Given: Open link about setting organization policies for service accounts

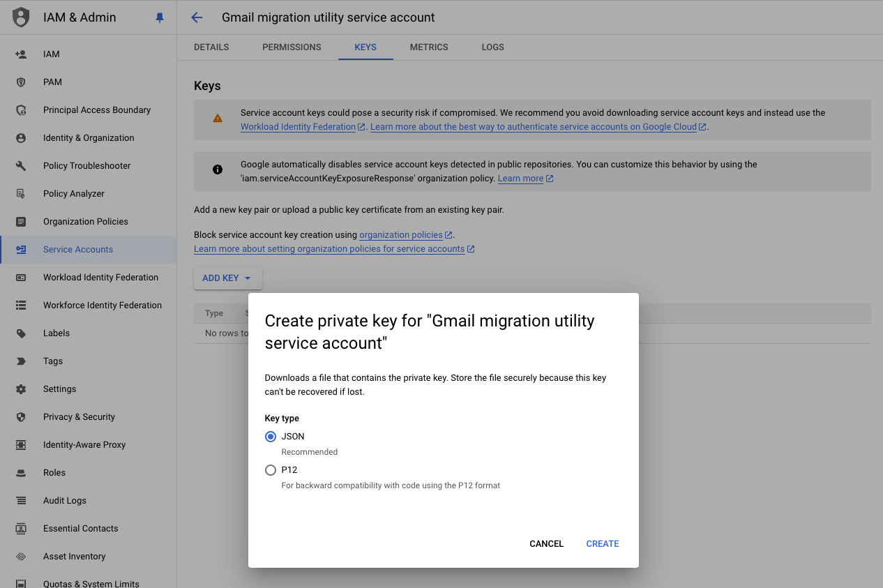Looking at the screenshot, I should (x=334, y=249).
